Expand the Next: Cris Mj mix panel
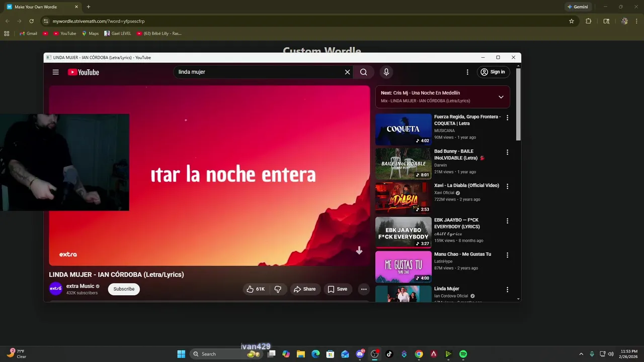 point(501,97)
